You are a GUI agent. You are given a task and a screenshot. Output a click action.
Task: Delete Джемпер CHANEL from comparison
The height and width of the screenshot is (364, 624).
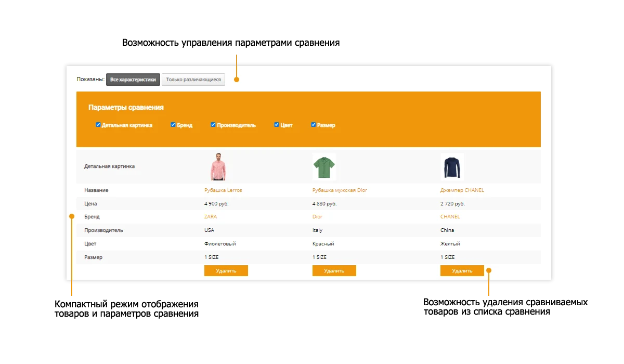(x=462, y=270)
